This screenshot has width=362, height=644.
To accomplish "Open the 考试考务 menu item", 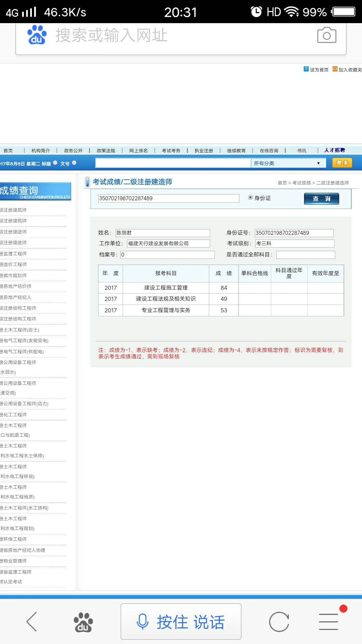I will coord(171,151).
